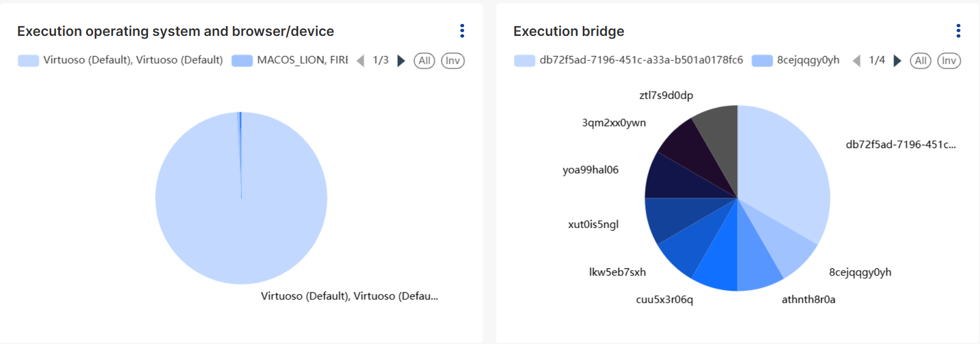
Task: Open the kebab menu of Execution operating system chart
Action: (x=462, y=31)
